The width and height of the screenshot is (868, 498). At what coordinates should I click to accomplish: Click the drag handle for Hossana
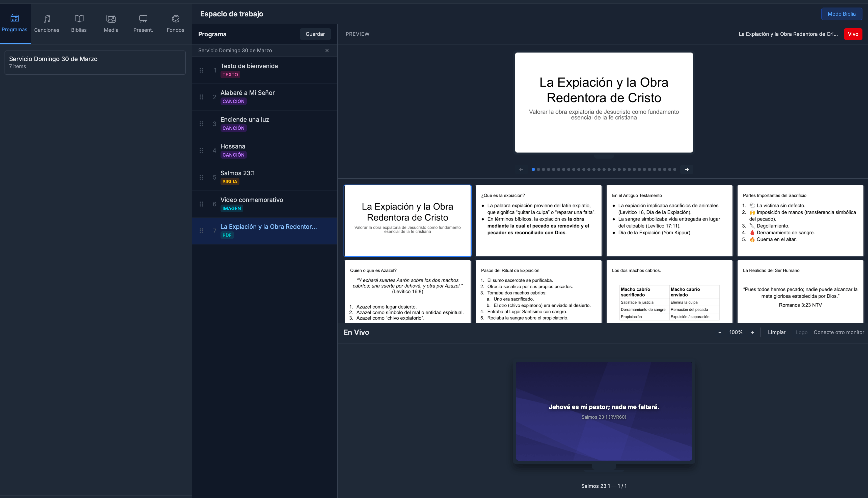(x=201, y=151)
